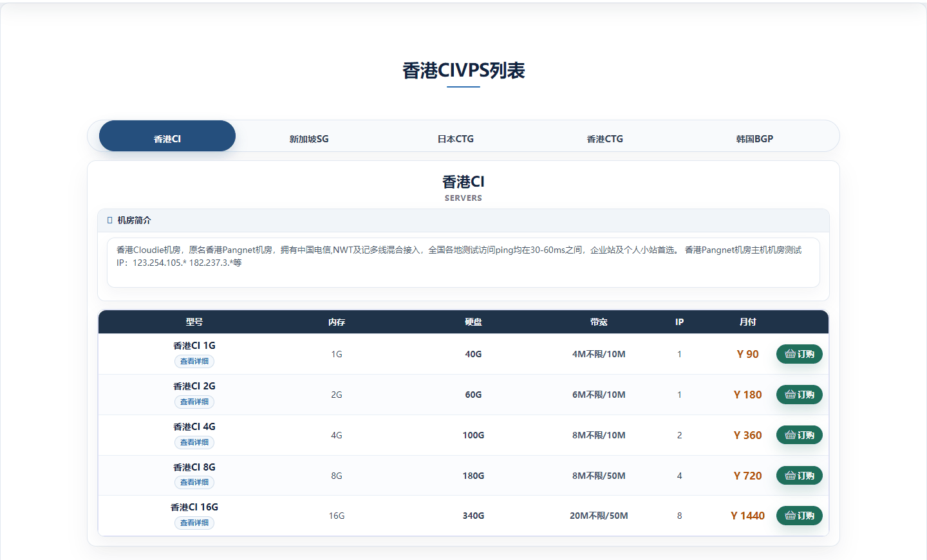Click the 机房简介 section heading
Image resolution: width=927 pixels, height=560 pixels.
click(134, 220)
